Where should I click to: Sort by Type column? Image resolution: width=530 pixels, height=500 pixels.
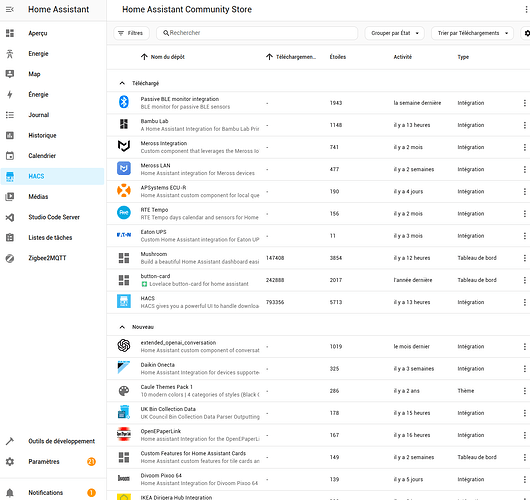(463, 57)
